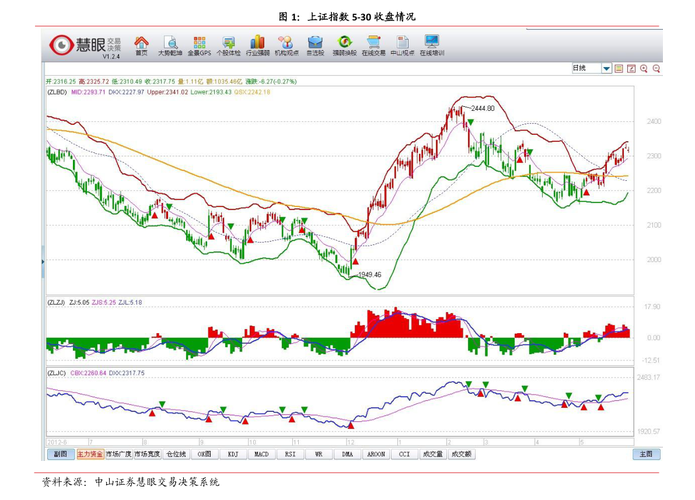Click the 2444.80 high price label
Viewport: 695px width, 500px height.
483,108
